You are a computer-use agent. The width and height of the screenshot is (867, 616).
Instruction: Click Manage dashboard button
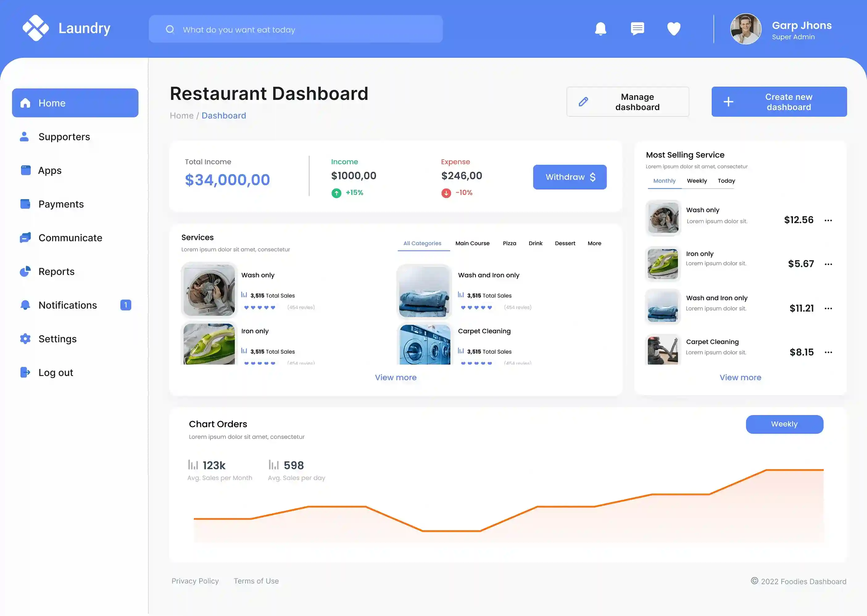(x=628, y=102)
